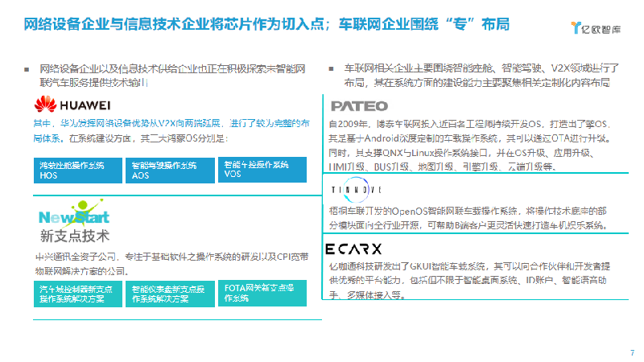644x362 pixels.
Task: Click the bullet text starting 车联网相关企业主要围绕智能座舱
Action: tap(481, 75)
